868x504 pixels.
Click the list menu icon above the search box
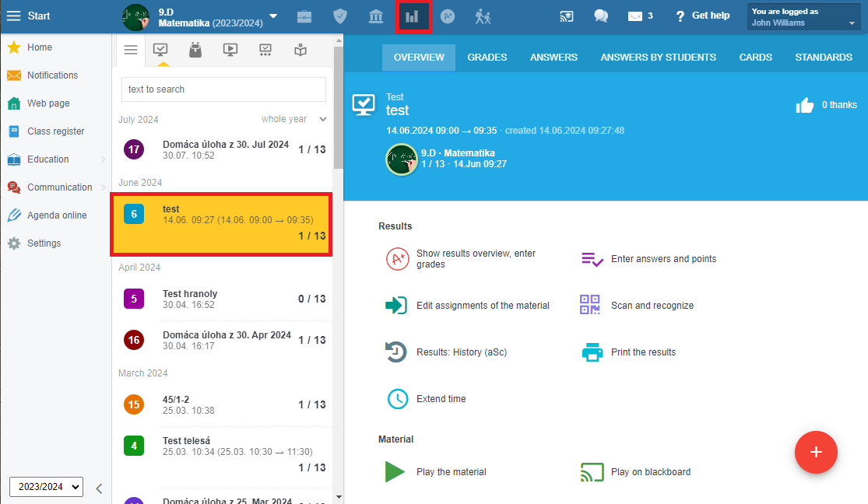tap(131, 50)
